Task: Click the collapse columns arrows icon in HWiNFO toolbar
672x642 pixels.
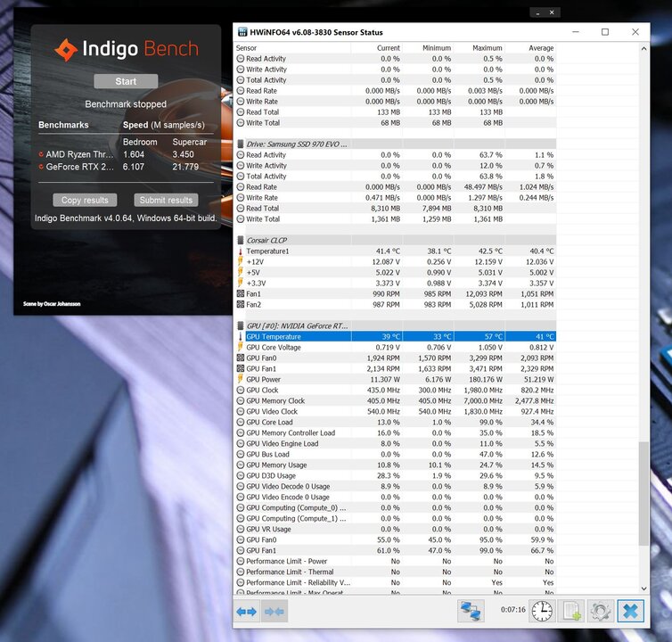Action: pos(275,612)
